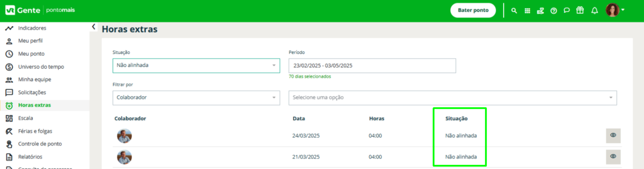Click Não alinhada in the 24/03/2025 row
Viewport: 644px width, 169px height.
tap(461, 136)
